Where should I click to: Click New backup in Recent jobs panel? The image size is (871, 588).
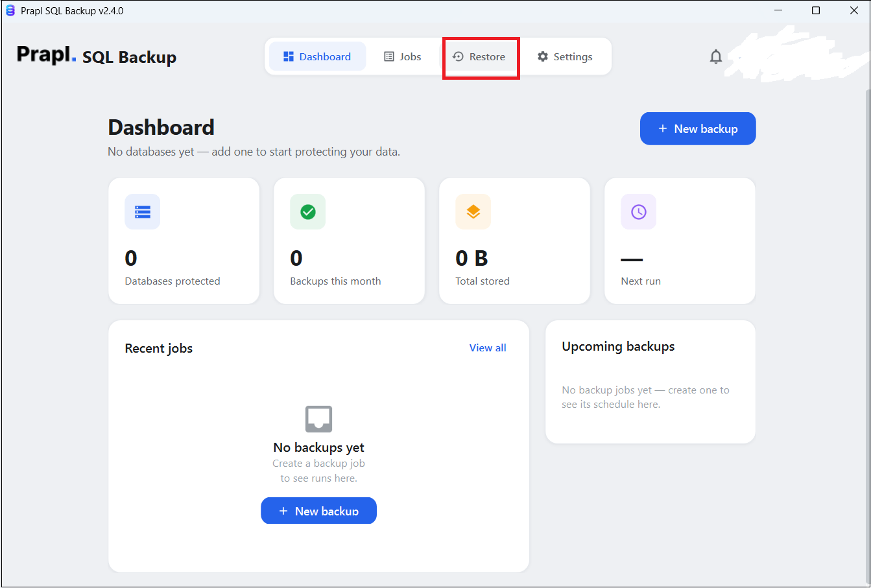coord(319,511)
